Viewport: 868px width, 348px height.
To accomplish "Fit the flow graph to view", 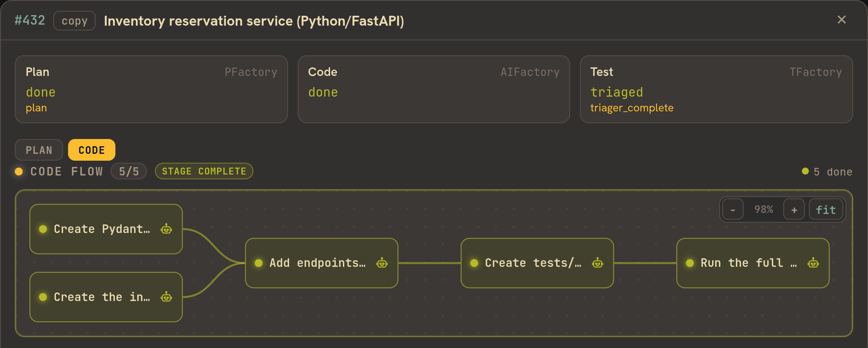I will coord(826,210).
